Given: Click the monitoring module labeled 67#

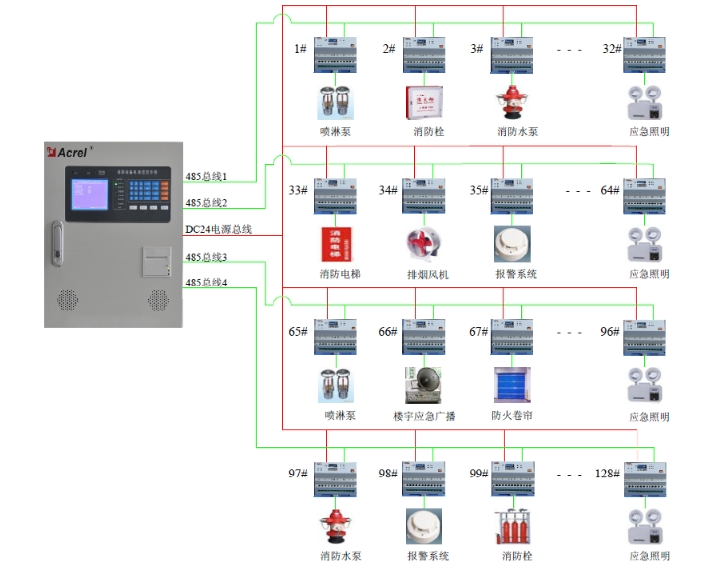Looking at the screenshot, I should pos(511,337).
